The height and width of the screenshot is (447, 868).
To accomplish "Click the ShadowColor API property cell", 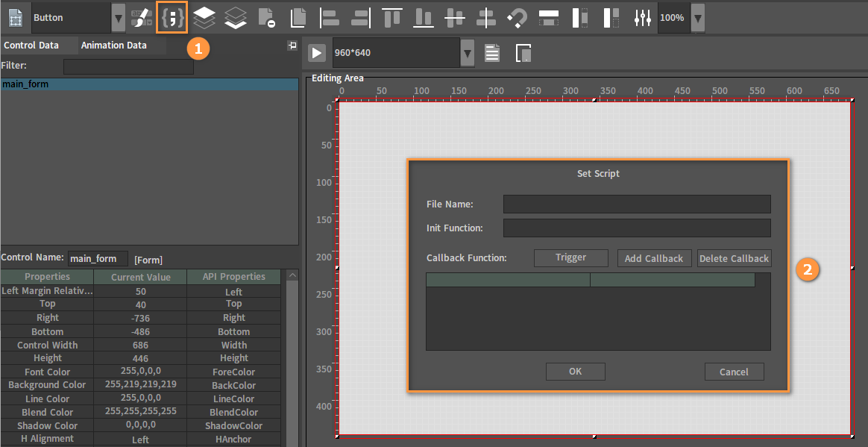I will tap(233, 426).
